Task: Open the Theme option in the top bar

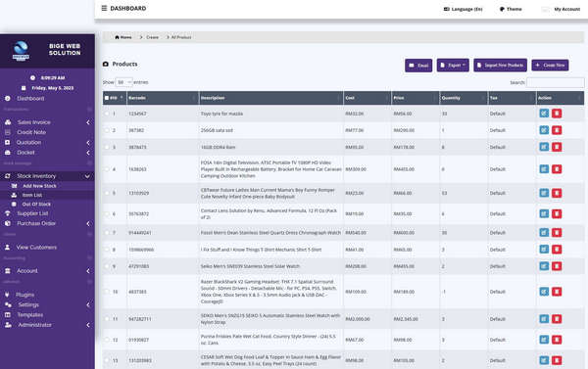Action: click(x=511, y=9)
